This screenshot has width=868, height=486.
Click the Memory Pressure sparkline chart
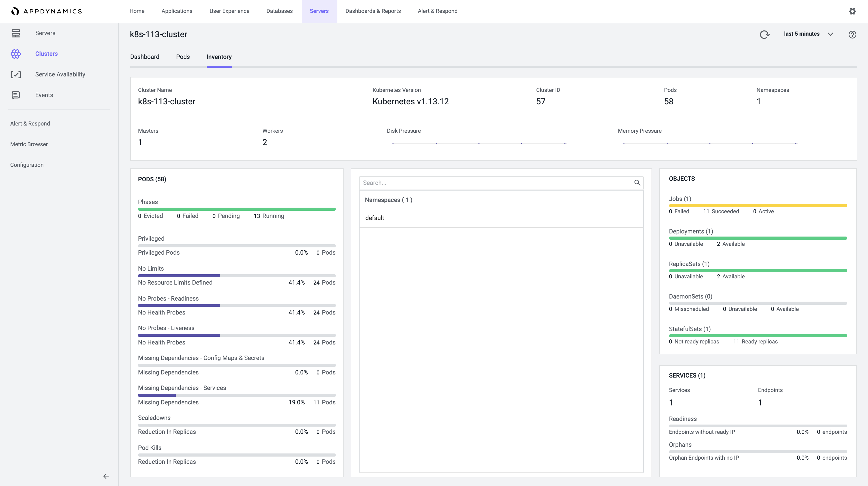(x=710, y=143)
